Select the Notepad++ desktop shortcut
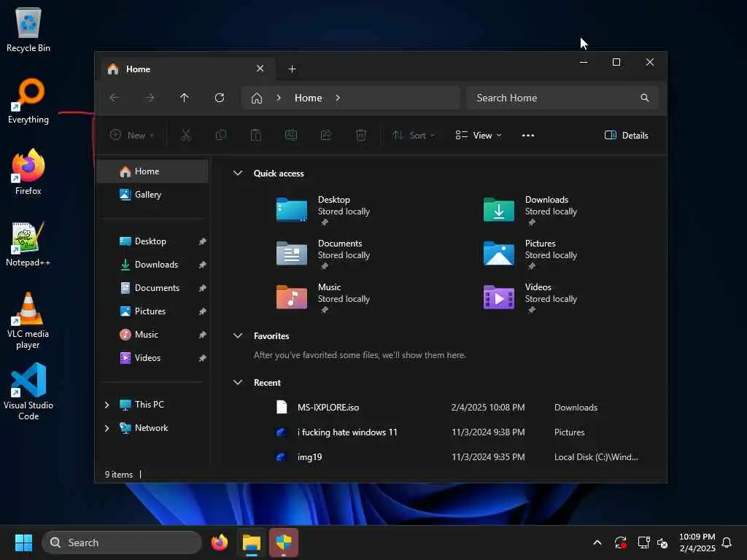747x560 pixels. pos(28,244)
